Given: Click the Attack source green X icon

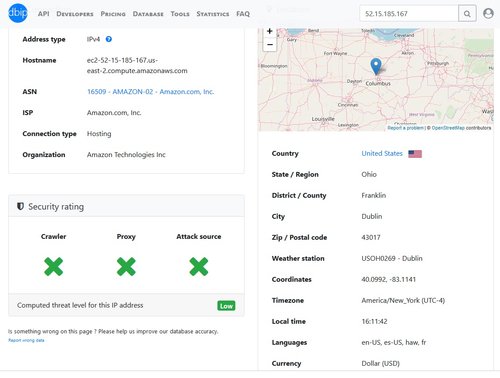Looking at the screenshot, I should pos(199,266).
